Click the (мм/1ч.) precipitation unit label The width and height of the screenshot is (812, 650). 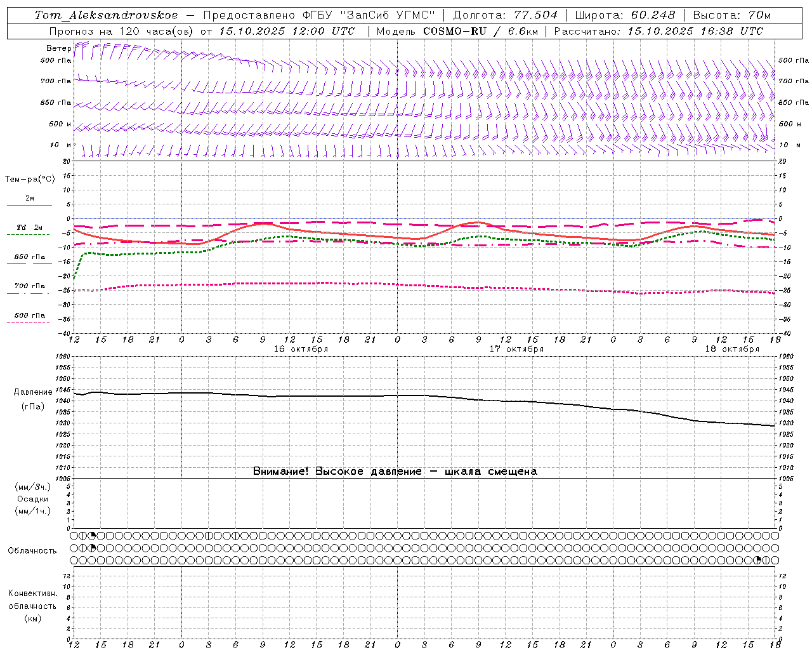pyautogui.click(x=33, y=511)
